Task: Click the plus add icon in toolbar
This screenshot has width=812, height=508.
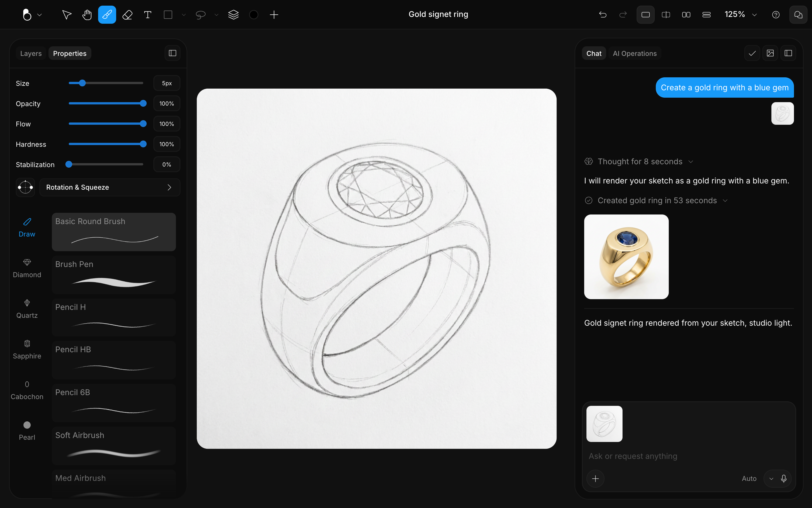Action: pyautogui.click(x=274, y=14)
